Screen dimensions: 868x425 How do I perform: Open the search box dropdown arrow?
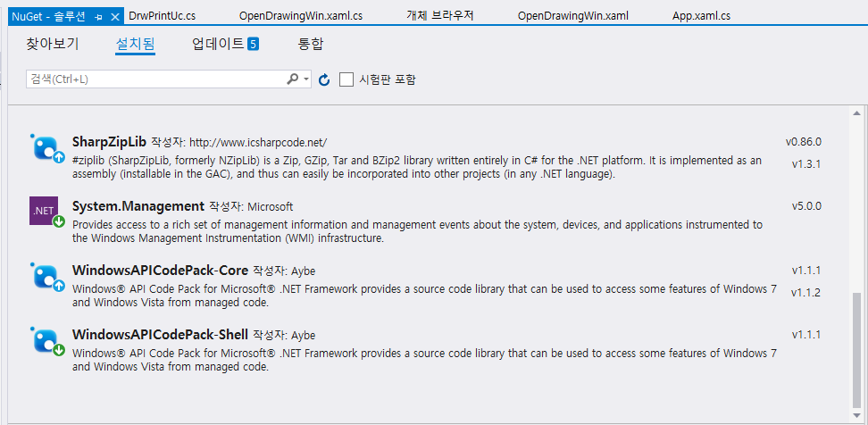pos(306,79)
